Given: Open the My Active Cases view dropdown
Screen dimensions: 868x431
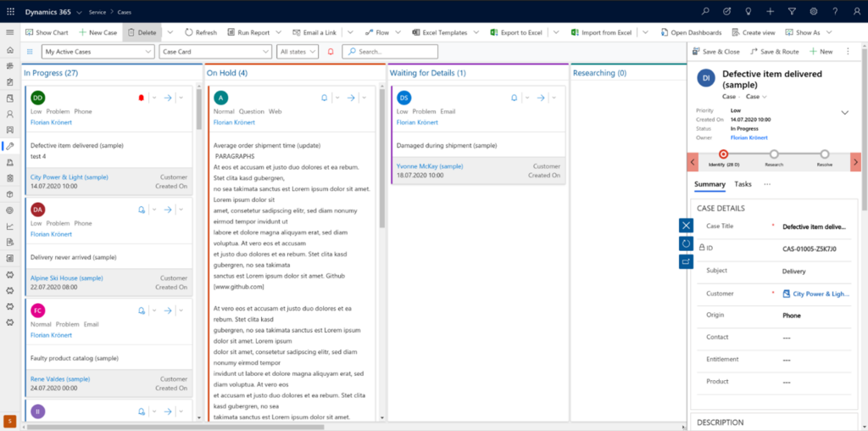Looking at the screenshot, I should pyautogui.click(x=98, y=52).
